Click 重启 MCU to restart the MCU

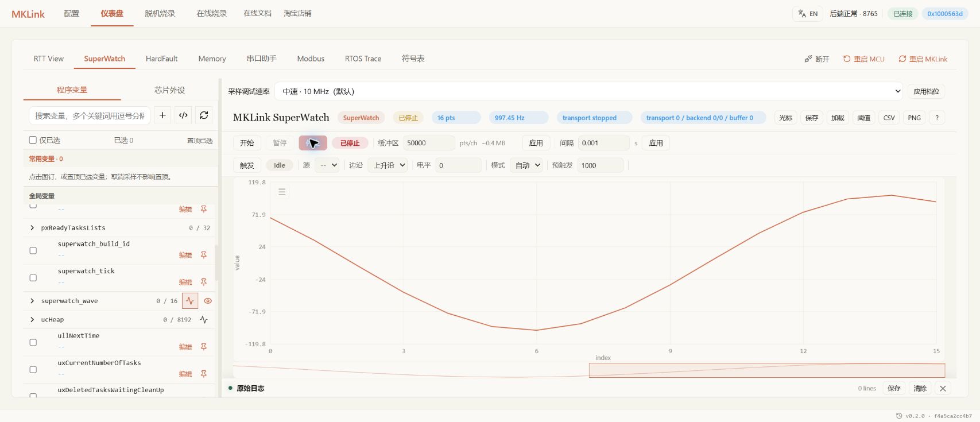click(x=864, y=59)
